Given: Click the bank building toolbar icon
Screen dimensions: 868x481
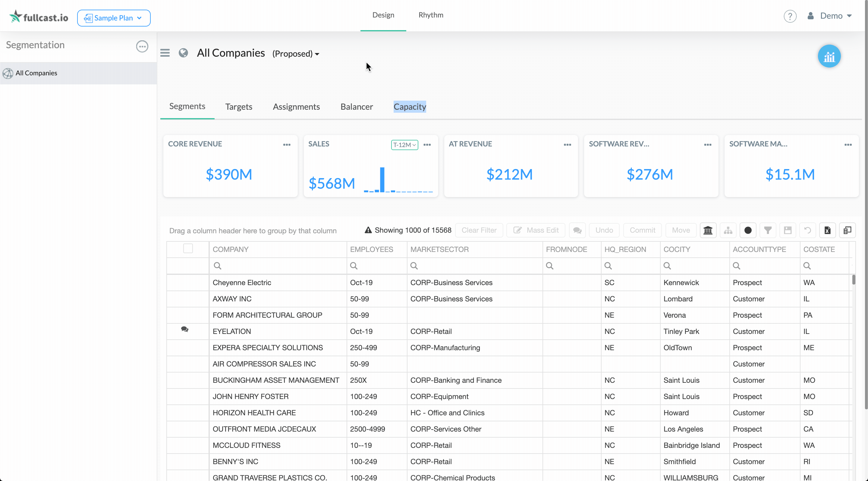Looking at the screenshot, I should [x=708, y=230].
